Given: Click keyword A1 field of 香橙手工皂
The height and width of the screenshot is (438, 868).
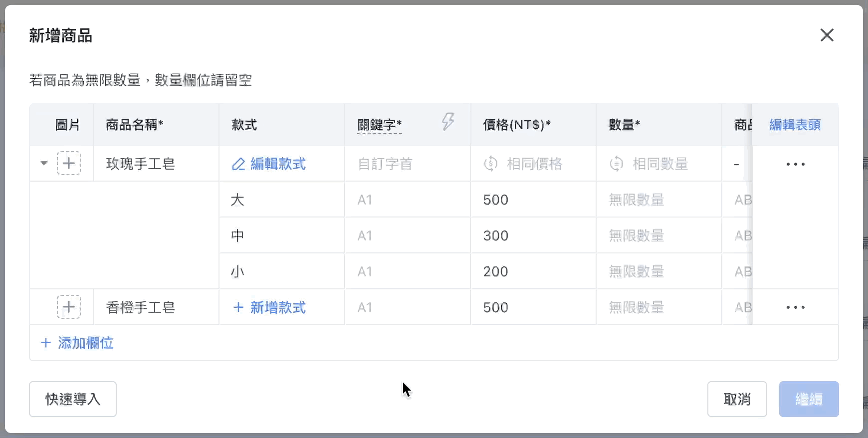Looking at the screenshot, I should pos(408,307).
